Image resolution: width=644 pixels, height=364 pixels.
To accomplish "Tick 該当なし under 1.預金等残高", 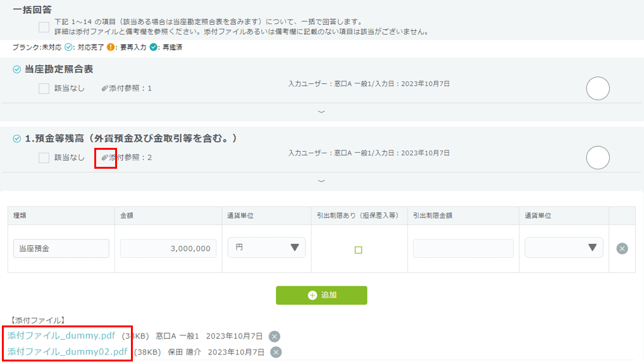I will (44, 157).
